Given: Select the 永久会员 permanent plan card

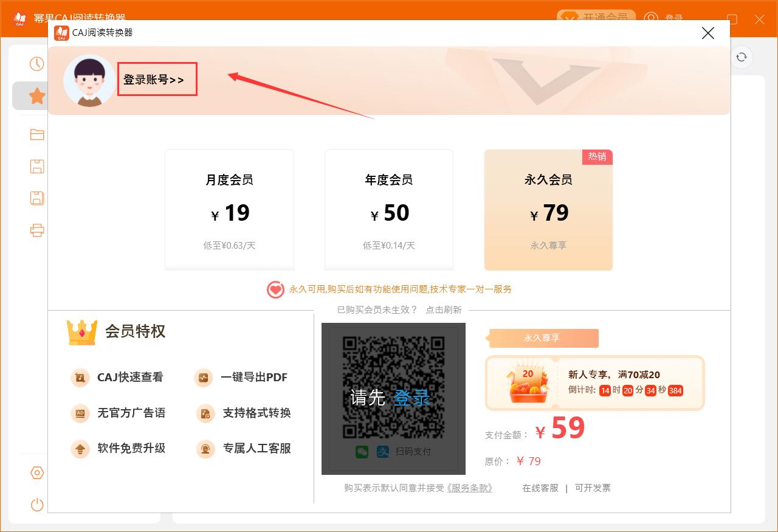Looking at the screenshot, I should click(548, 209).
